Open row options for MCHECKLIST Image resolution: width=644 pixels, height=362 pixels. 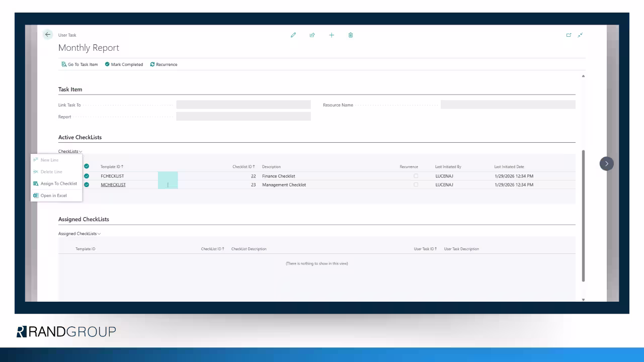[168, 185]
